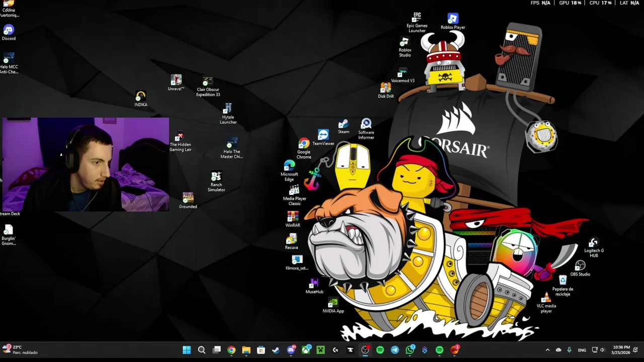The height and width of the screenshot is (362, 644).
Task: Switch to Discord in the taskbar
Action: pyautogui.click(x=291, y=350)
